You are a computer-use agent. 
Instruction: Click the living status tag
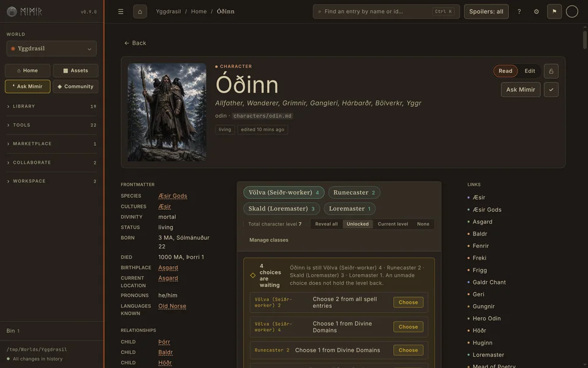pyautogui.click(x=225, y=129)
